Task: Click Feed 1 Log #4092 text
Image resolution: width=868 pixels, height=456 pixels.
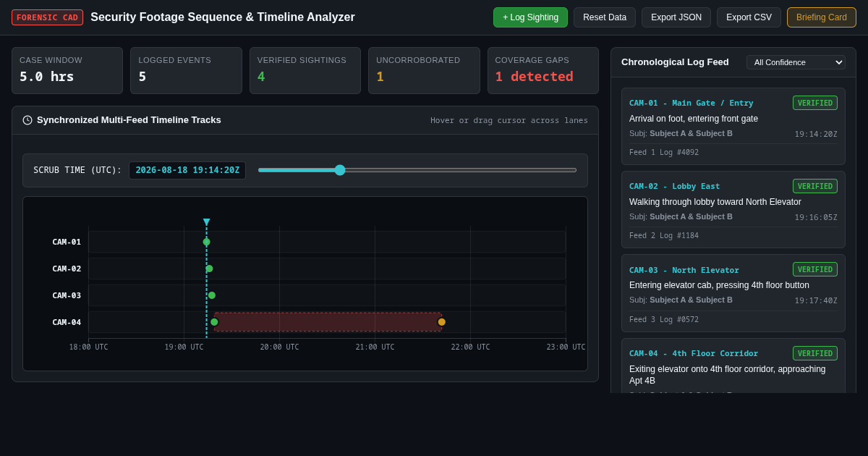Action: pos(664,153)
